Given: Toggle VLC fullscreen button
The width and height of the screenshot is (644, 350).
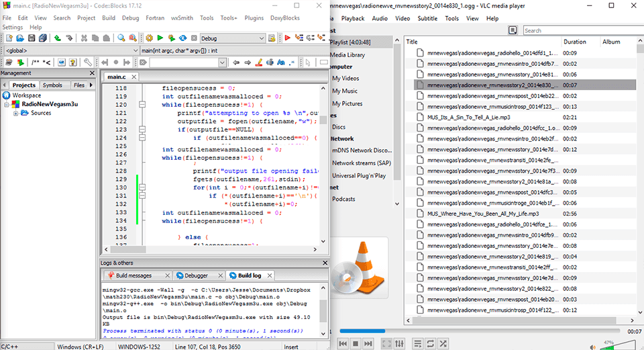Looking at the screenshot, I should (386, 343).
